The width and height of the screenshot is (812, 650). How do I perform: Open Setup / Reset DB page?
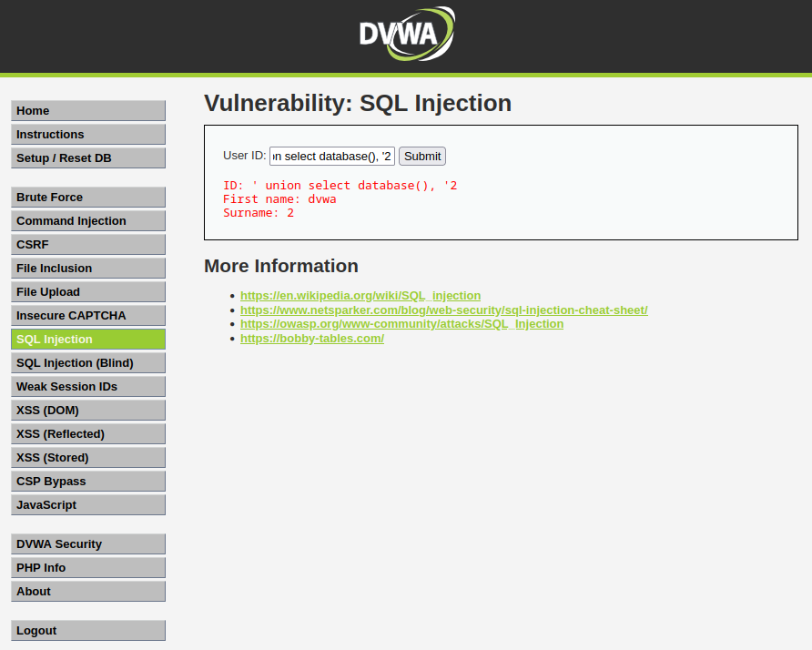(88, 158)
